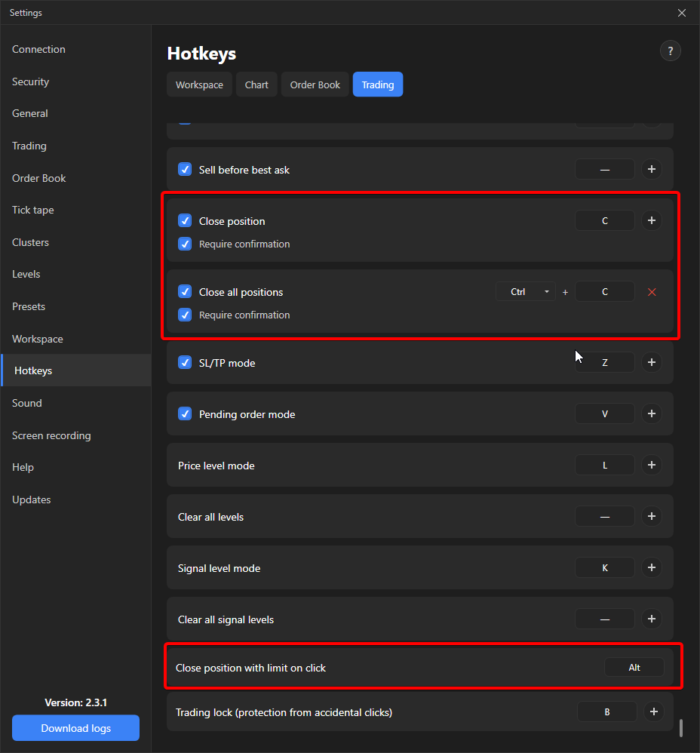Open the Ctrl modifier dropdown
Screen dimensions: 700x753
(x=525, y=292)
